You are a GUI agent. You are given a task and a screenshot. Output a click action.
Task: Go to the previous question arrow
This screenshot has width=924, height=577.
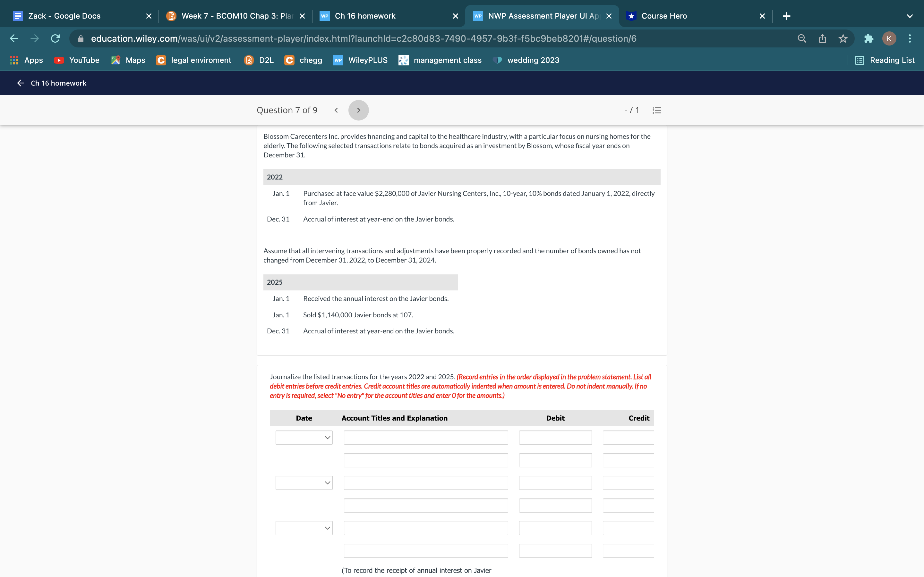coord(336,110)
